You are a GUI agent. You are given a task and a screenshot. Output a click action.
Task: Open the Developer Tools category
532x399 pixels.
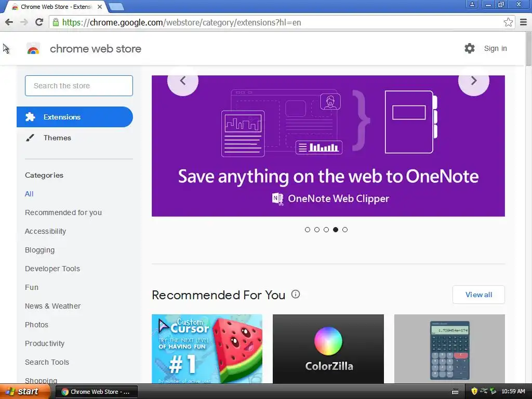[x=52, y=269]
